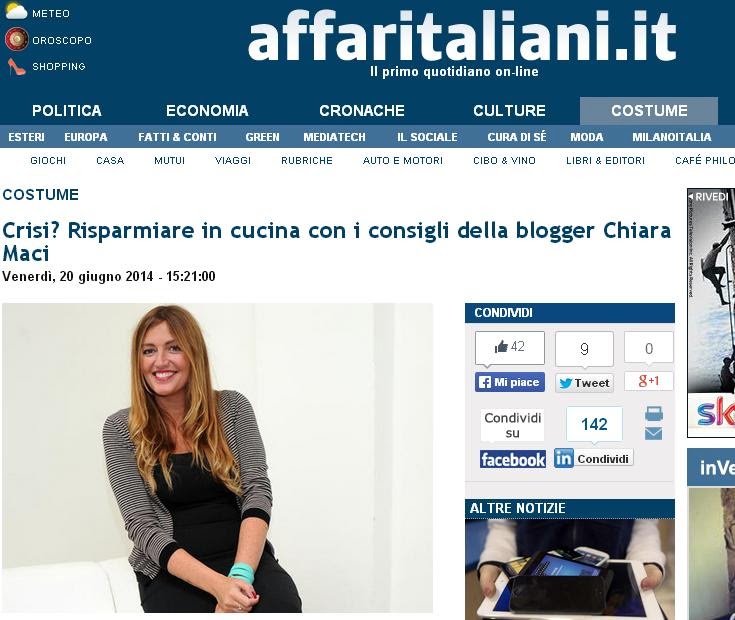Open the Culture main menu item
Viewport: 735px width, 620px height.
[510, 111]
